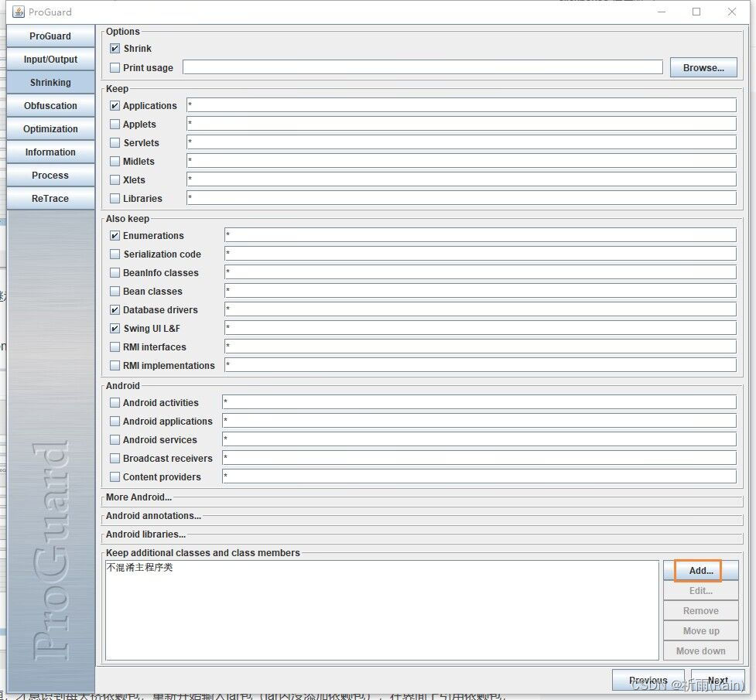This screenshot has width=756, height=700.
Task: Open the ProGuard tab
Action: pyautogui.click(x=50, y=36)
